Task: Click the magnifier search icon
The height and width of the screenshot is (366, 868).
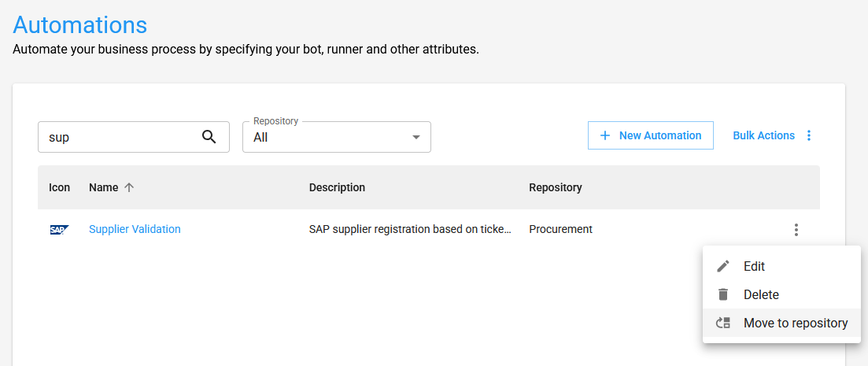Action: click(209, 137)
